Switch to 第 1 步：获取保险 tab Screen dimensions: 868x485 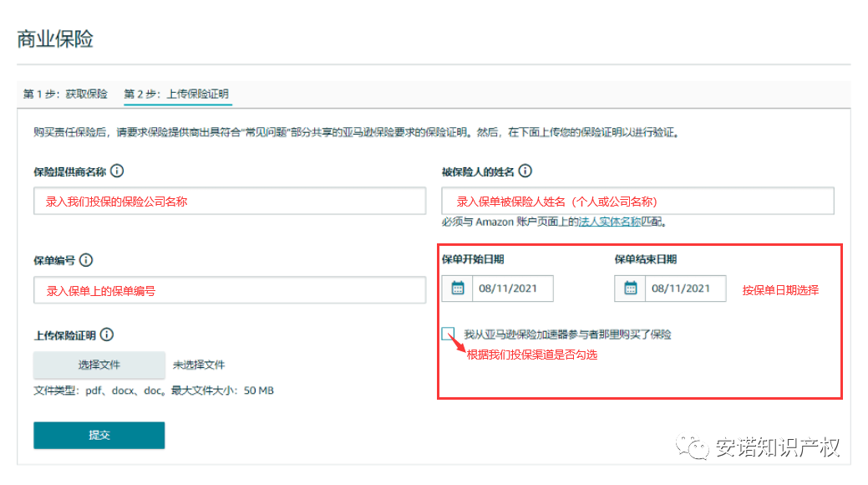[x=65, y=94]
